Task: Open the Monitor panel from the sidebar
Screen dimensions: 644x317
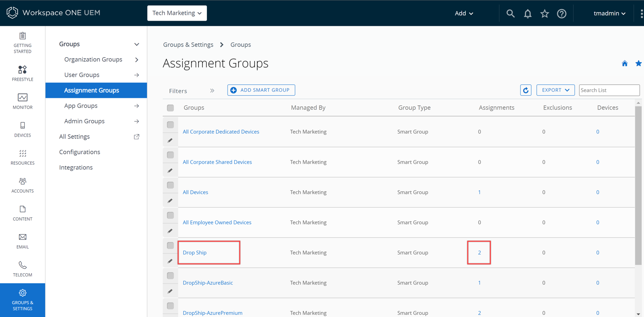Action: [x=22, y=101]
